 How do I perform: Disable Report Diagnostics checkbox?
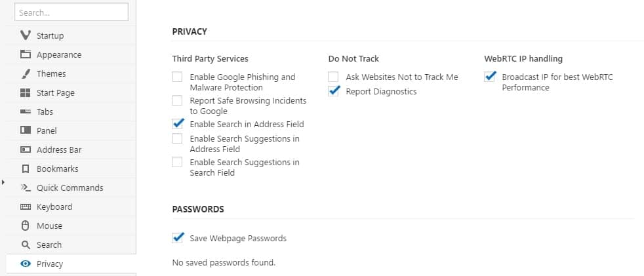tap(333, 91)
